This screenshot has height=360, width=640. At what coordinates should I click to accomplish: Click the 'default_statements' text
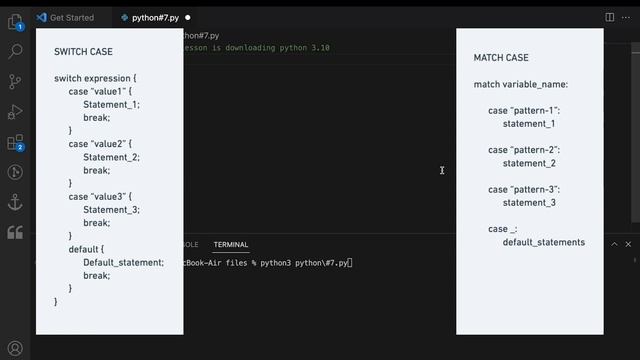(544, 242)
